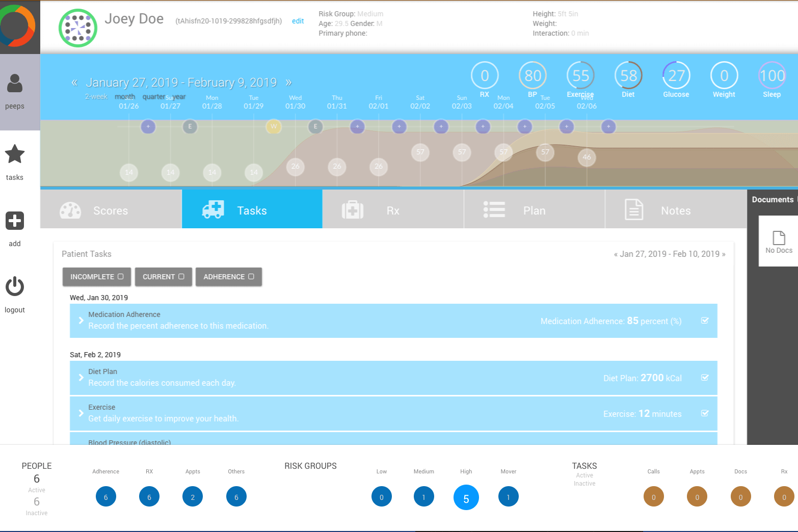Expand the Medication Adherence task row
Image resolution: width=798 pixels, height=532 pixels.
point(81,321)
